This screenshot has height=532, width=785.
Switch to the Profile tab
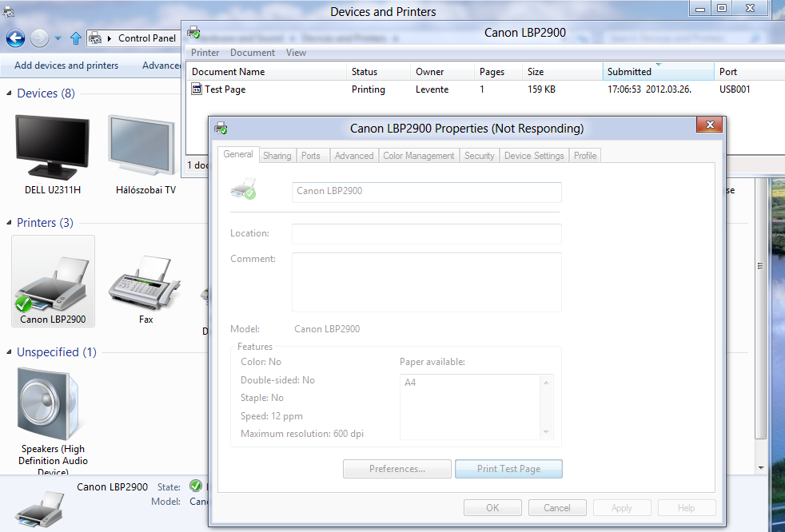point(584,156)
